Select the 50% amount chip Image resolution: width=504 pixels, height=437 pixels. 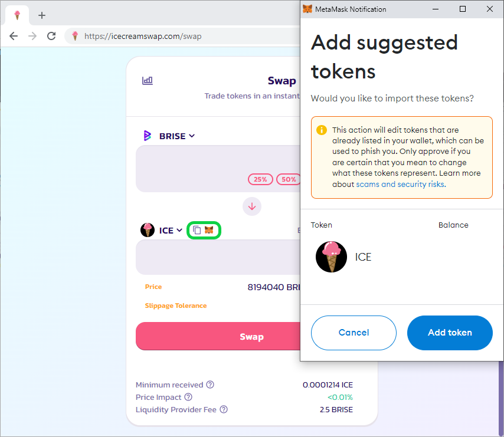(x=289, y=179)
